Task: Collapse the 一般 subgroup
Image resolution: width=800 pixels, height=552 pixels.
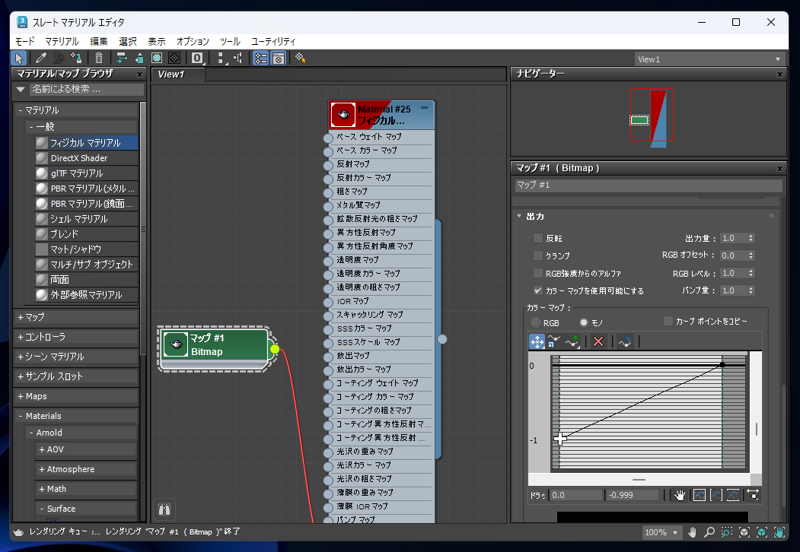Action: 31,127
